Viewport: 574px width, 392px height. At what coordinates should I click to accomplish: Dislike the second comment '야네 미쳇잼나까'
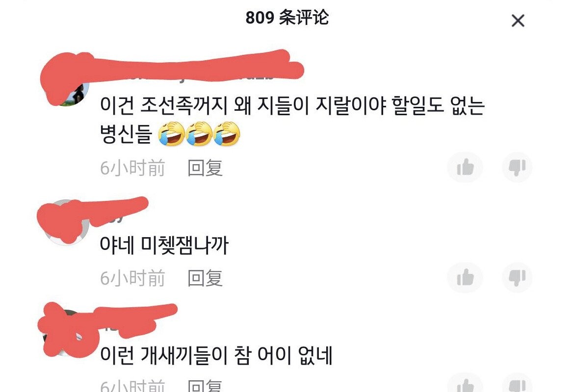click(517, 277)
